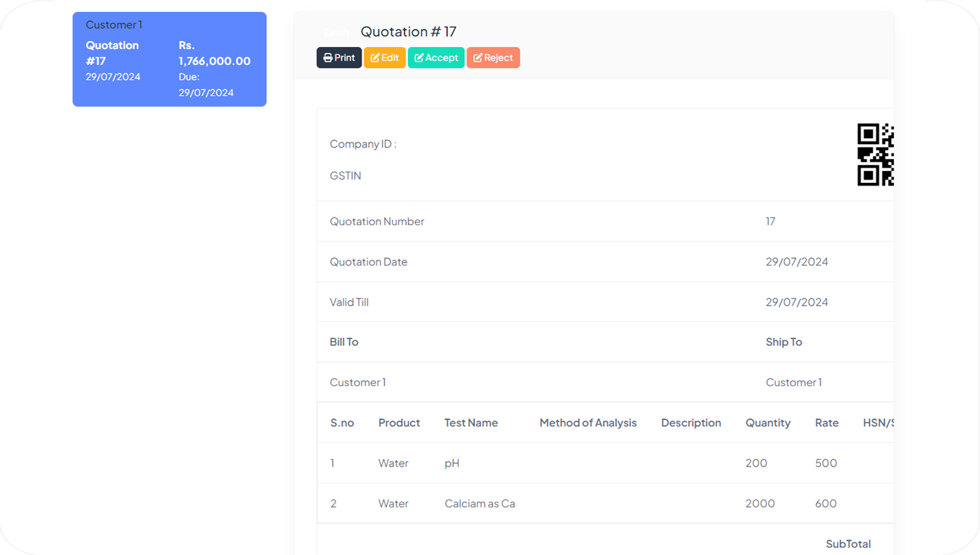Click the 'pH' test name cell

[452, 463]
